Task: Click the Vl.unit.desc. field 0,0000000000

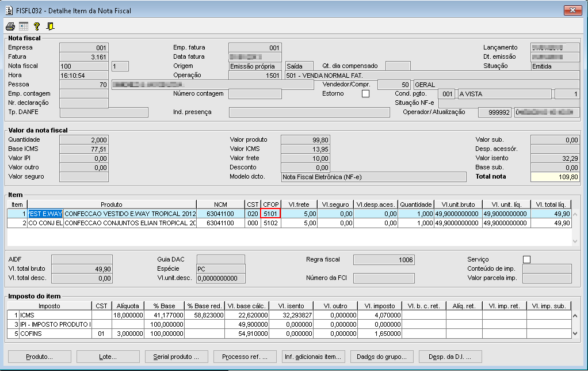Action: (x=221, y=278)
